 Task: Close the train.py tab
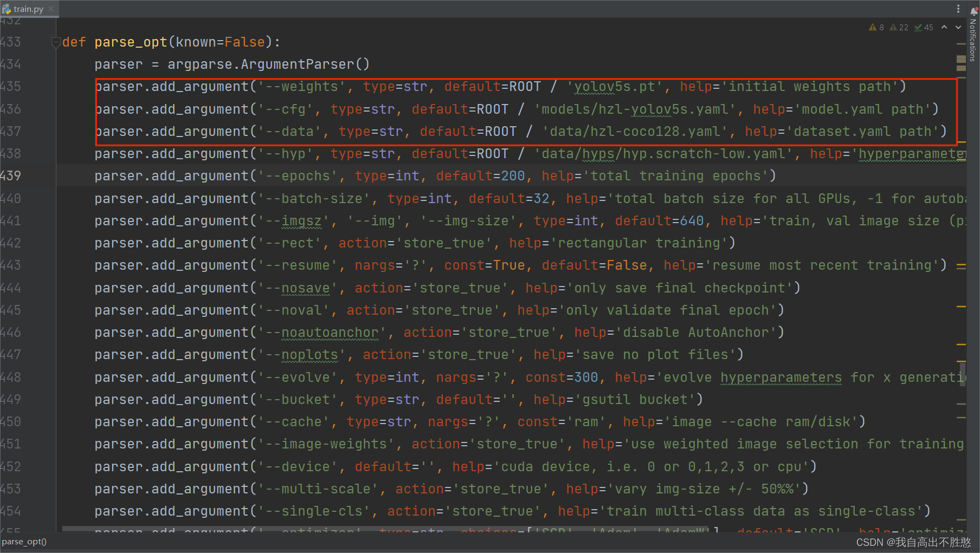pyautogui.click(x=51, y=9)
